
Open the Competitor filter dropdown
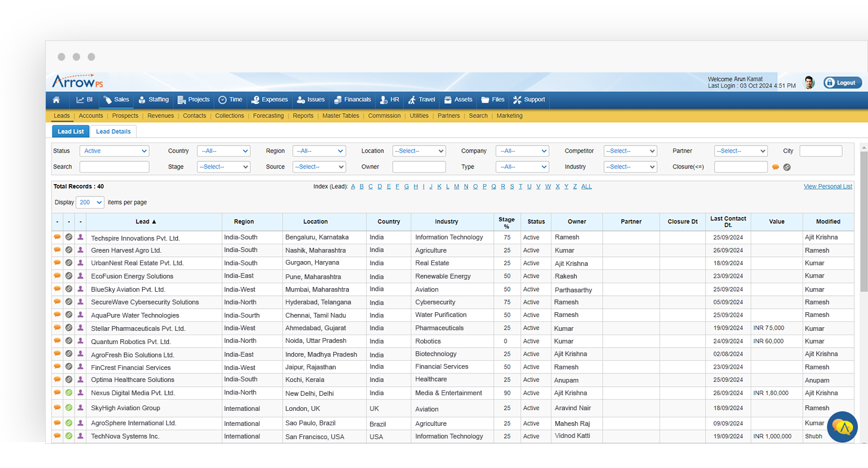pos(630,151)
